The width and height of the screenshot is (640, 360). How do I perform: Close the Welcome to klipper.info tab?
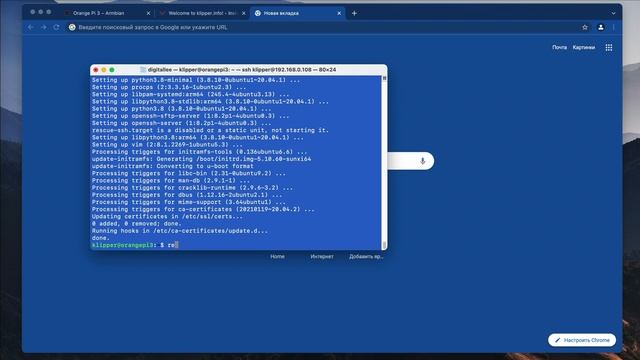coord(244,13)
